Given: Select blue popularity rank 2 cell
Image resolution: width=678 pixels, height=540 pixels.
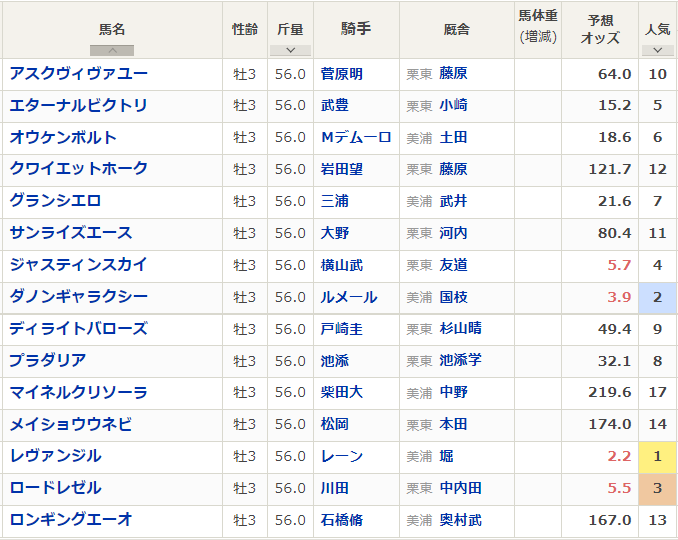Looking at the screenshot, I should (x=658, y=297).
